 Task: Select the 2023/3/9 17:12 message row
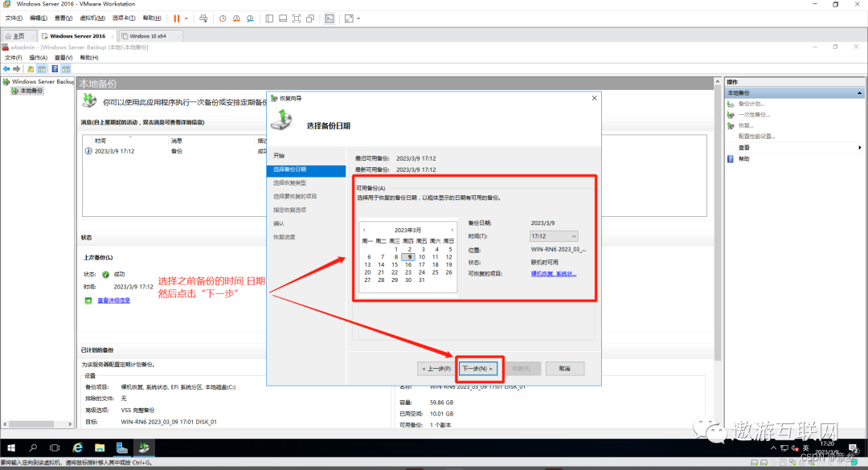click(175, 151)
